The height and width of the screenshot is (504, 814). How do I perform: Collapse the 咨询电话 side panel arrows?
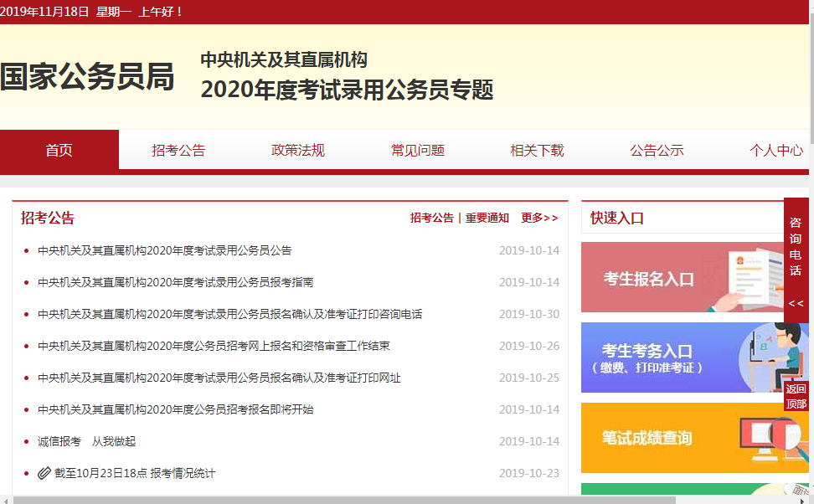796,303
